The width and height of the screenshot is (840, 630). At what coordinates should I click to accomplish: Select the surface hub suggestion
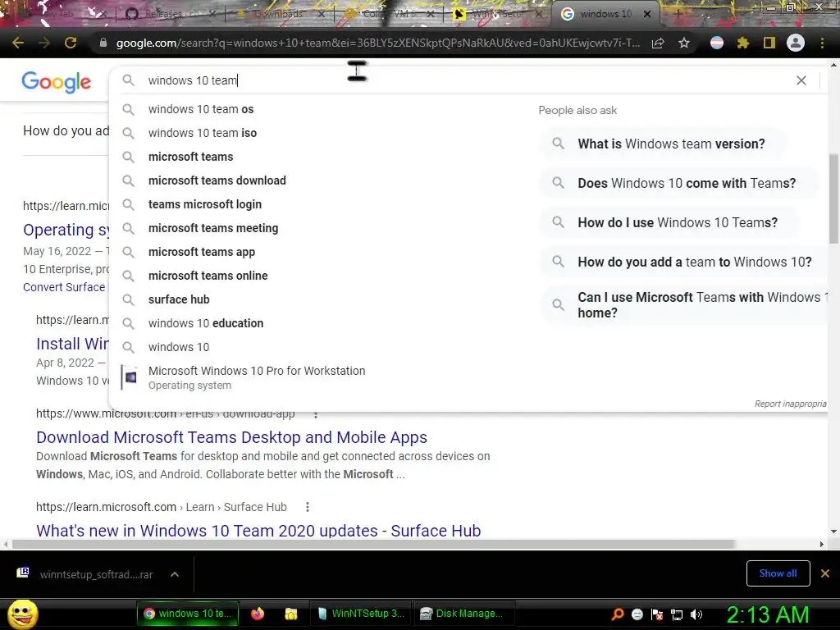[x=179, y=299]
